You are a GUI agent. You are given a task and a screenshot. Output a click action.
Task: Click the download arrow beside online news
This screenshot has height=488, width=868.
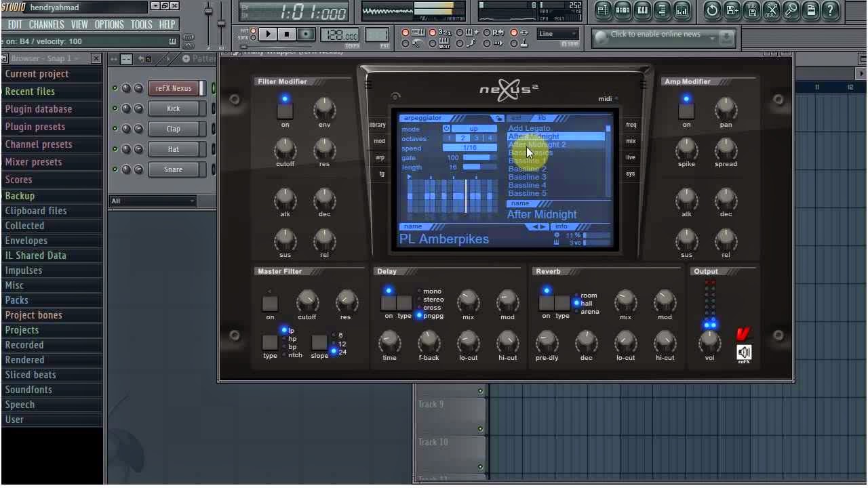(726, 38)
